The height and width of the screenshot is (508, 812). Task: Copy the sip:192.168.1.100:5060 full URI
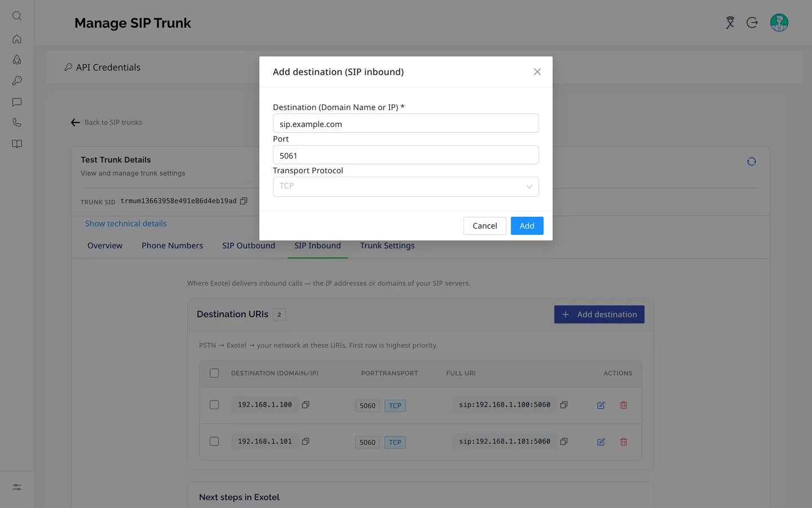click(564, 405)
